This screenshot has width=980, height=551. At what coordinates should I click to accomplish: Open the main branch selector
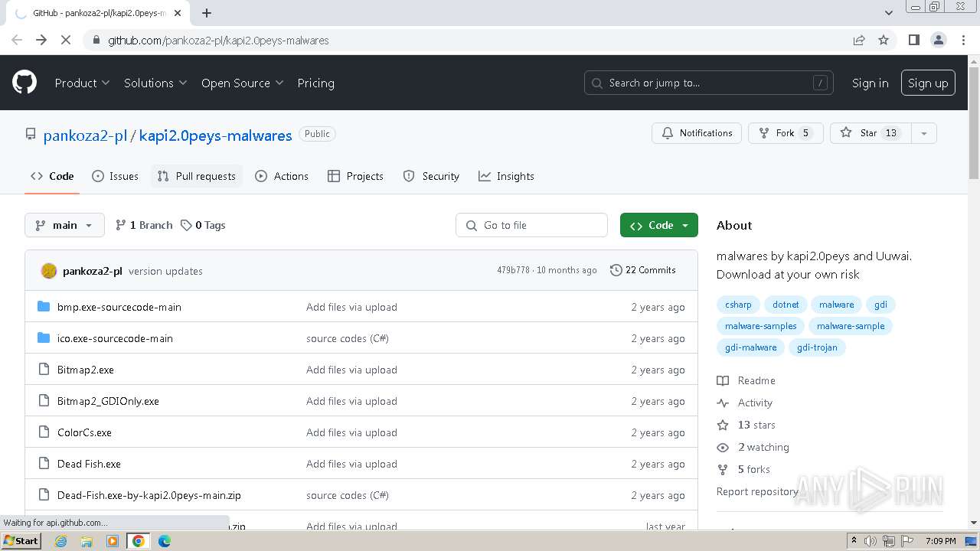coord(64,225)
